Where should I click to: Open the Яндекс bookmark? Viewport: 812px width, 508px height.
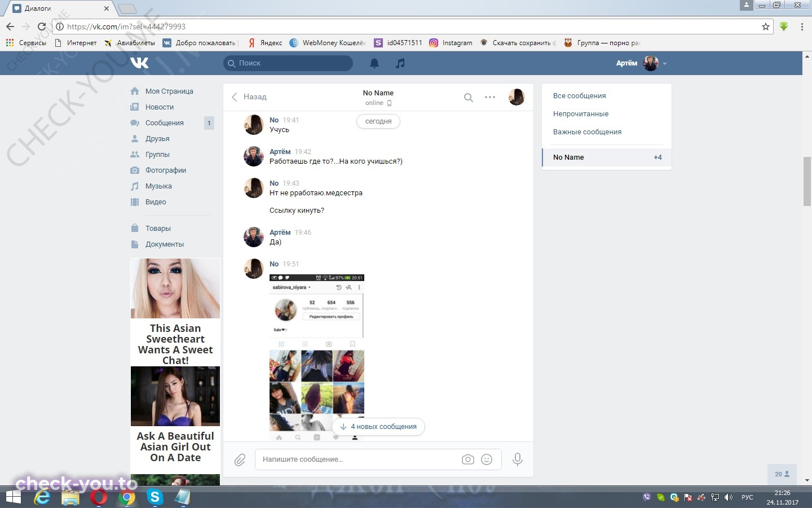click(x=265, y=42)
